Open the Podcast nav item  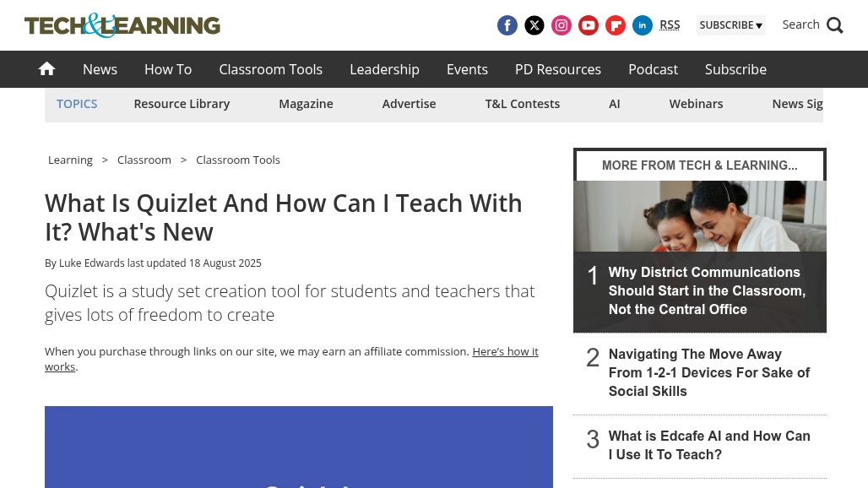coord(654,69)
